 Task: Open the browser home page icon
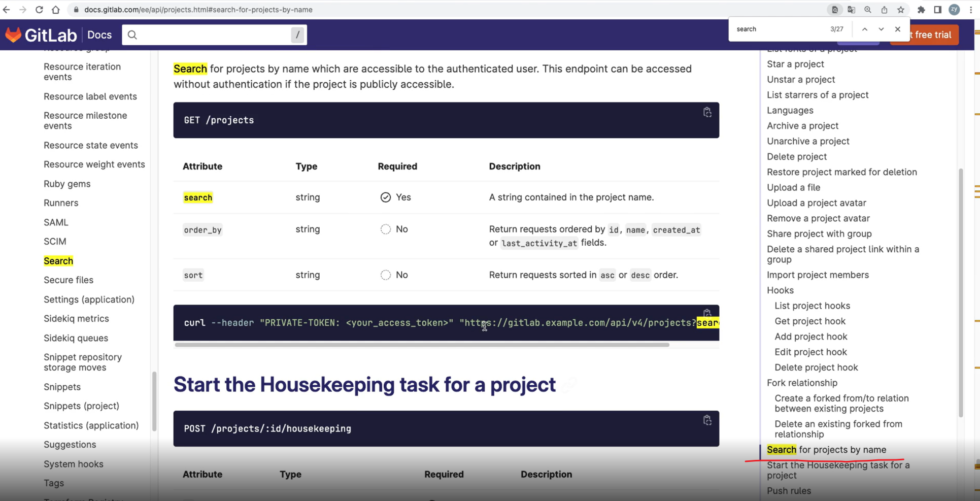55,10
